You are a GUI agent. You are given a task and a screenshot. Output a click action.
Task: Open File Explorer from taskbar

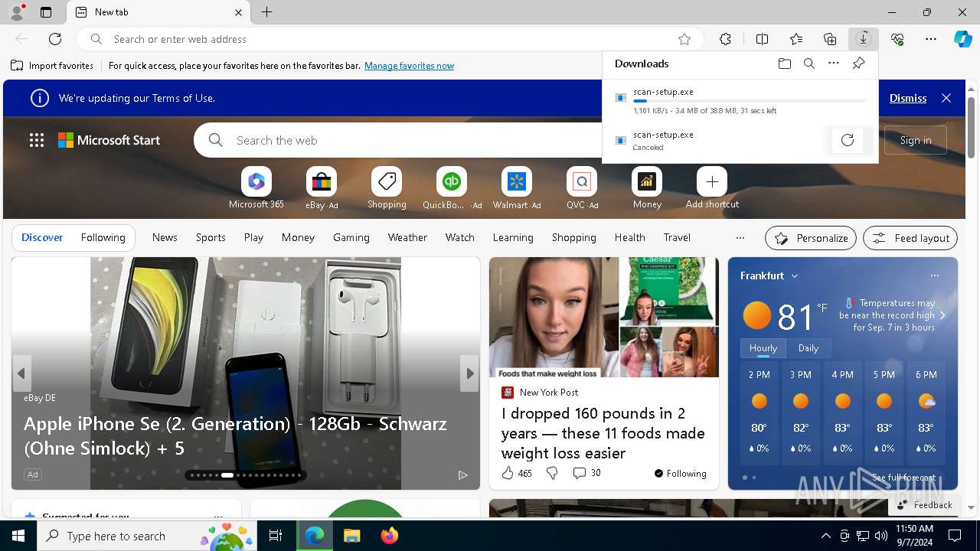click(351, 536)
